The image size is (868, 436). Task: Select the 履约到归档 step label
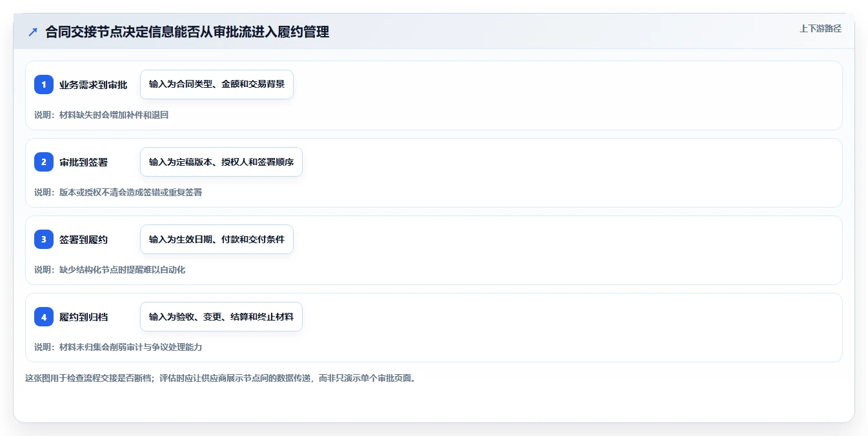point(84,317)
